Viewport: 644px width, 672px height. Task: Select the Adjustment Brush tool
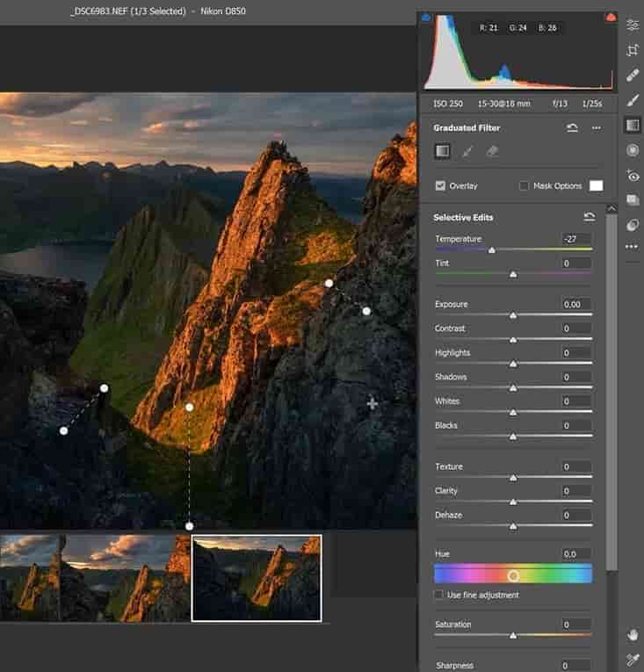(632, 100)
